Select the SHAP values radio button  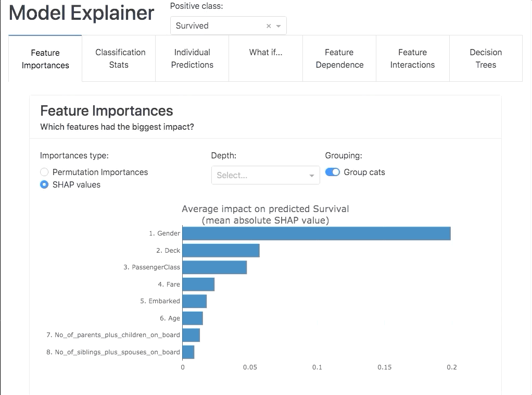click(44, 184)
